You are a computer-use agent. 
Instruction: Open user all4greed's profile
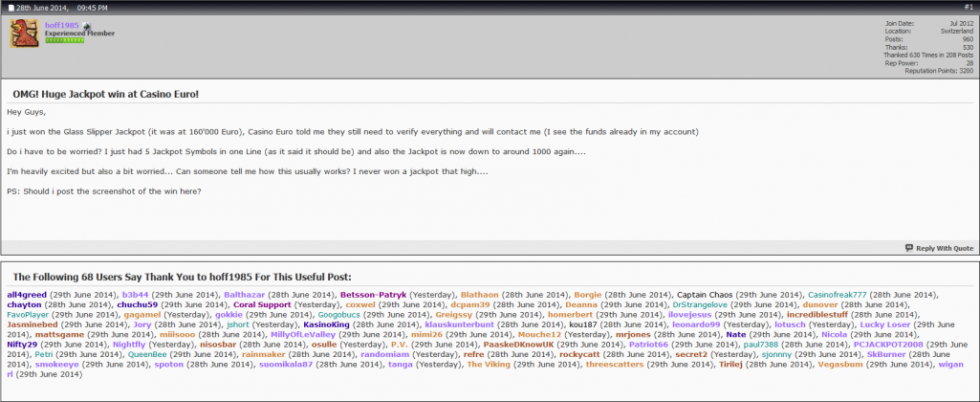tap(27, 294)
